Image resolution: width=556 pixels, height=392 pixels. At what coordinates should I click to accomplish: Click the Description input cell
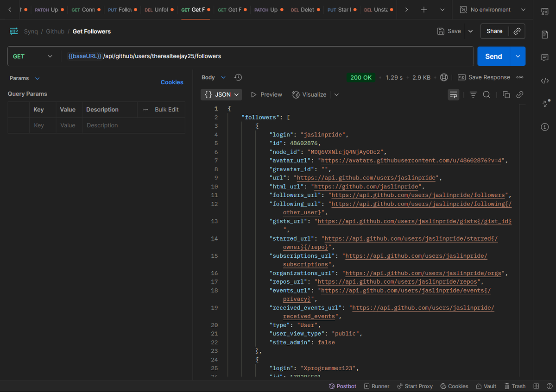click(133, 125)
